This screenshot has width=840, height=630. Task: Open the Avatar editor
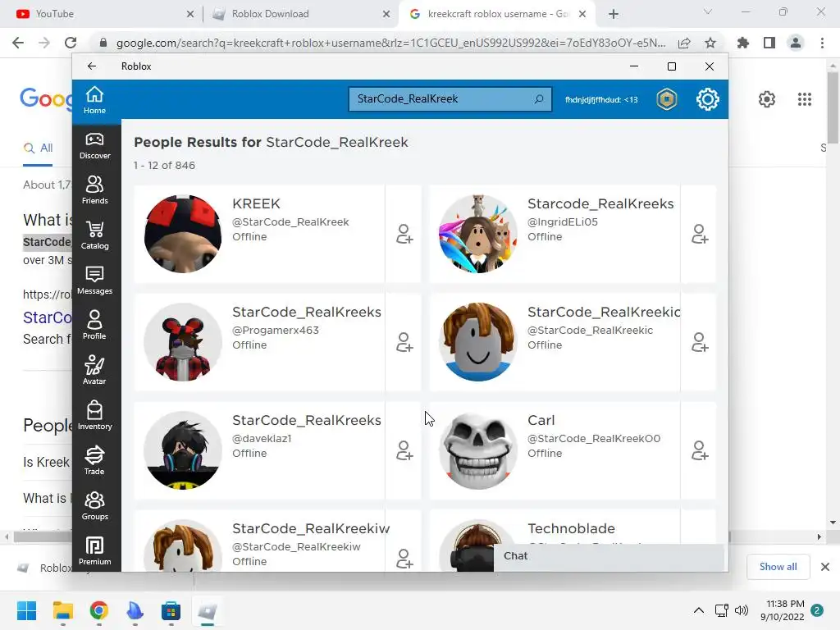[x=94, y=371]
